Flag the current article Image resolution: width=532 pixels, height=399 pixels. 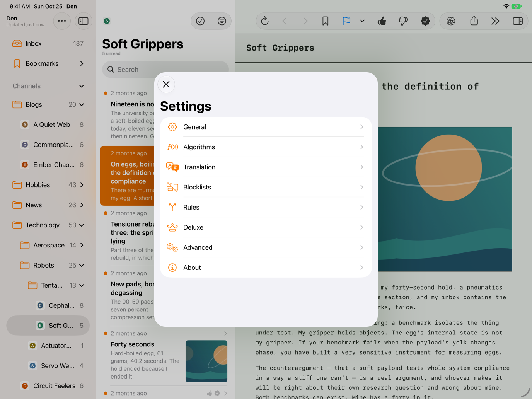pos(346,21)
